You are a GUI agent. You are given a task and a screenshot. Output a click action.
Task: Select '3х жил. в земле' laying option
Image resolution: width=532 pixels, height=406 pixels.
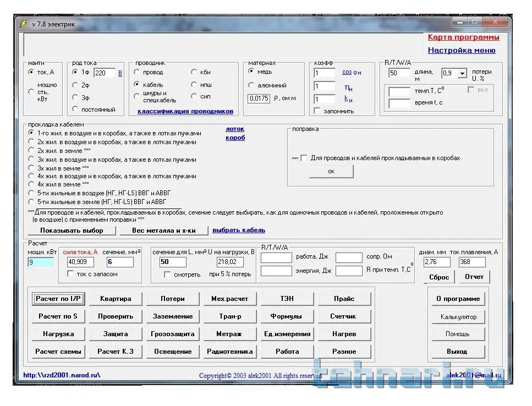click(32, 168)
